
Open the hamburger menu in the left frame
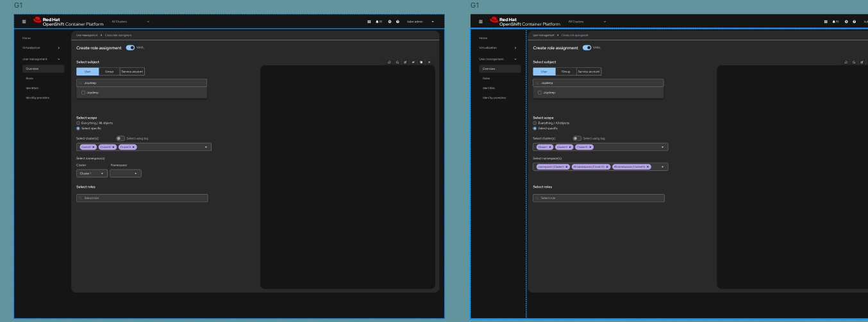tap(24, 22)
